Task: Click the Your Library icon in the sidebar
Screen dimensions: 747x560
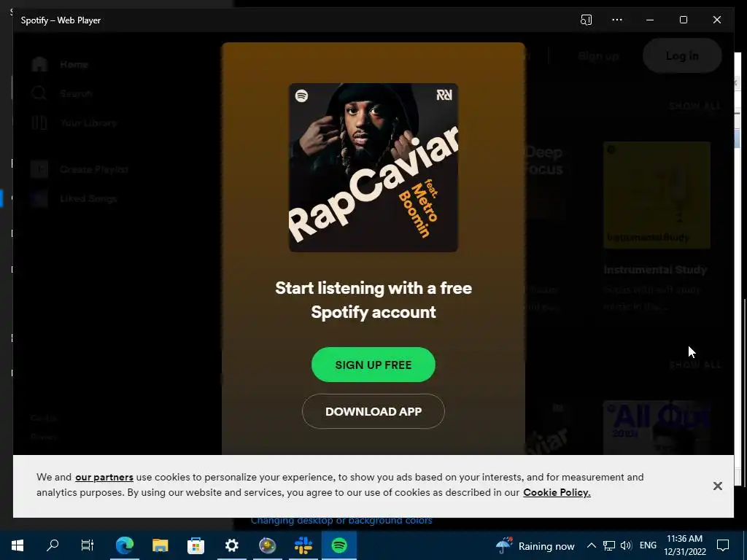Action: tap(39, 122)
